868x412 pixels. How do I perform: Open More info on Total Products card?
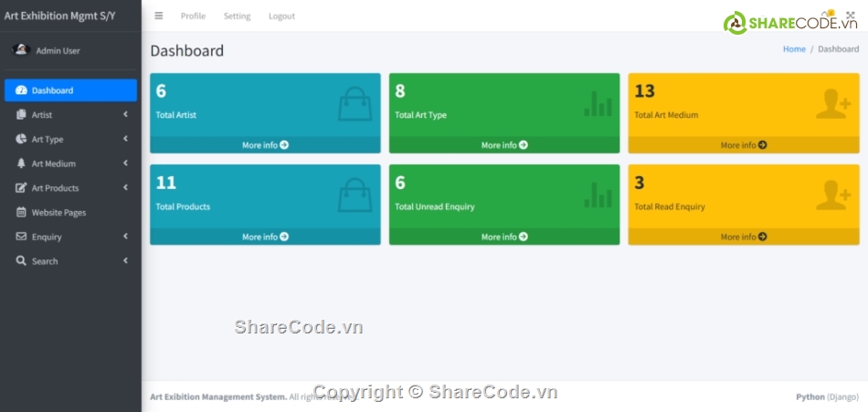[x=265, y=237]
